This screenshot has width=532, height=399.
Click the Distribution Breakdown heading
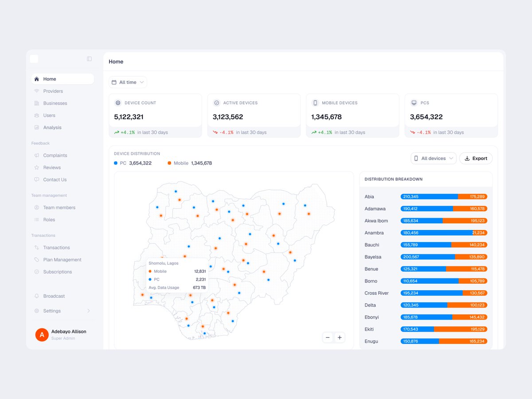(x=393, y=179)
